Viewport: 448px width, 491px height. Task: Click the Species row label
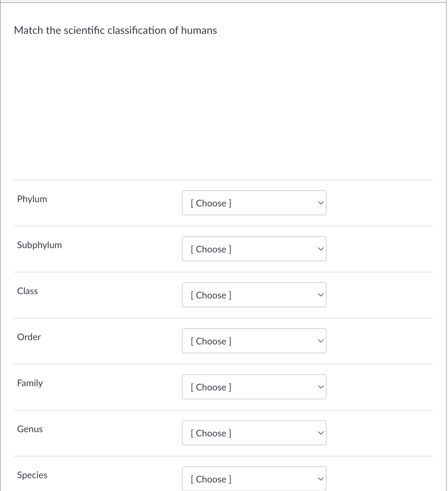pos(32,475)
